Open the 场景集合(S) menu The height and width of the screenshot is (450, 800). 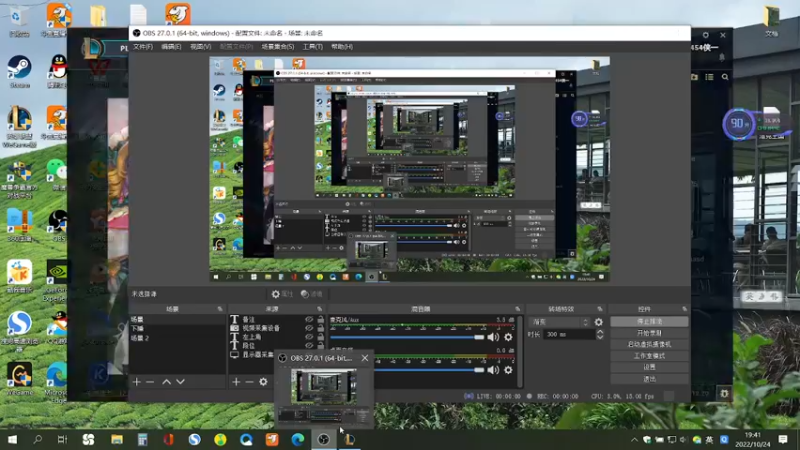[278, 46]
